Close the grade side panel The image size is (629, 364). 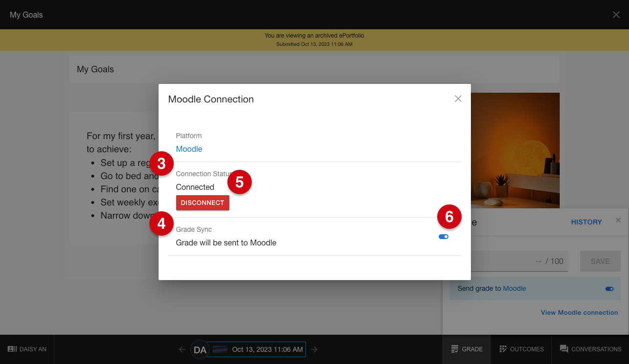[x=618, y=220]
